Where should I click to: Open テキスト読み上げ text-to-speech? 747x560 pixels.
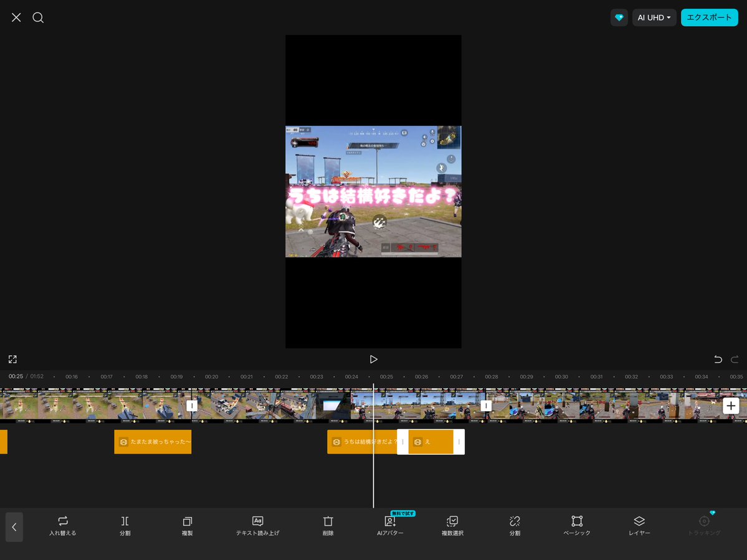(258, 526)
